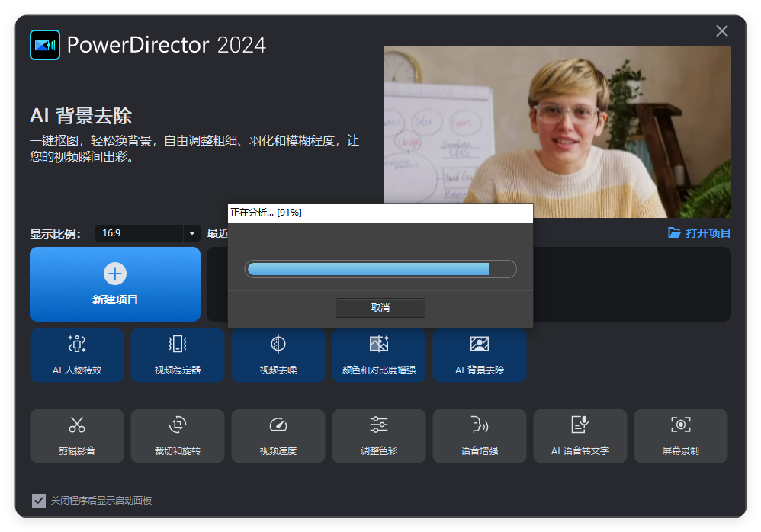Create a new project via 新建项目
The image size is (761, 532).
tap(114, 284)
